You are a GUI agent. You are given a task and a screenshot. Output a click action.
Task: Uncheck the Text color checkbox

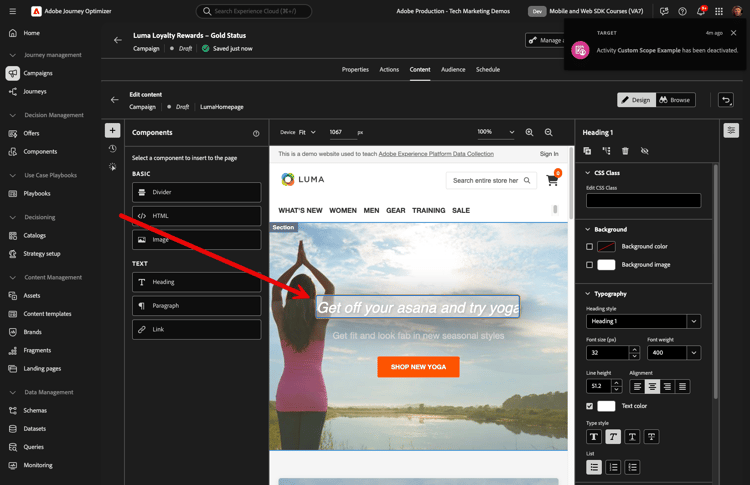[589, 406]
